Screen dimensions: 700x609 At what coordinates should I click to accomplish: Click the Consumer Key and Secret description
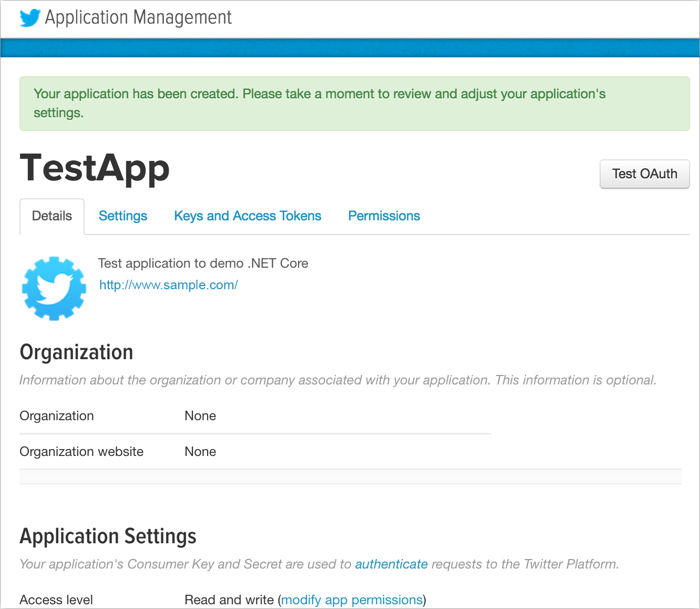[x=319, y=564]
